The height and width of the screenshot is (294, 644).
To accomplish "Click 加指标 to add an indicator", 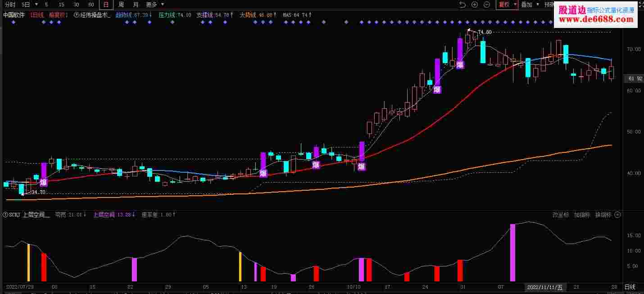I will tap(582, 215).
